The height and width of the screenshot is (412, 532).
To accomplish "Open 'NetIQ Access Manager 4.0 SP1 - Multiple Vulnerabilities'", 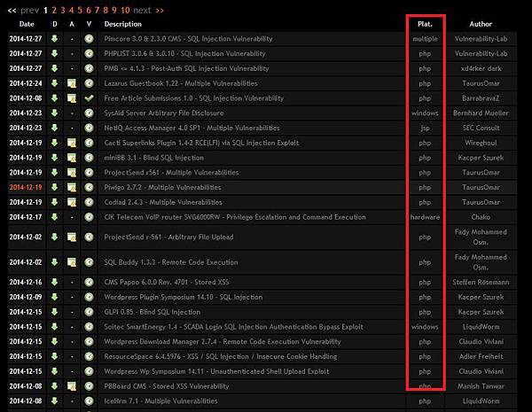I will click(192, 128).
